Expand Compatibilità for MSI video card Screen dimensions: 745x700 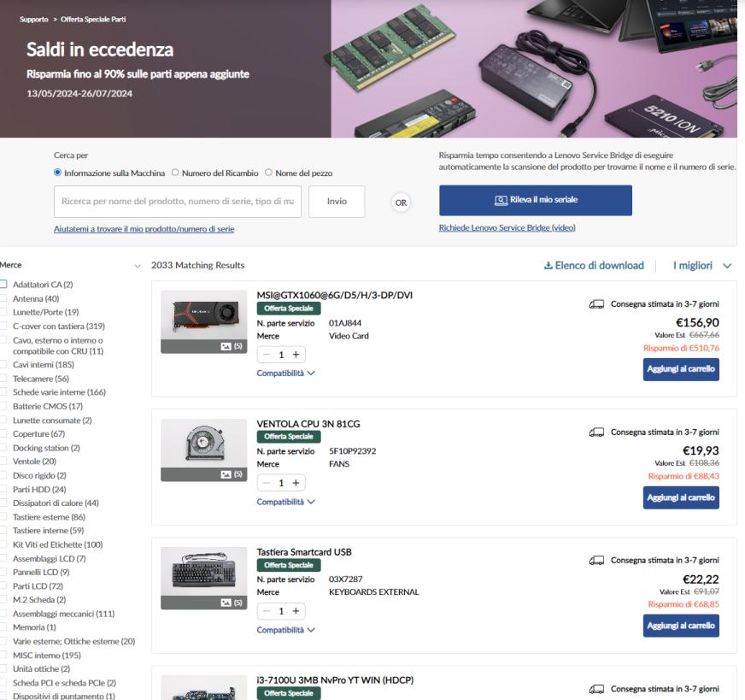pos(281,373)
